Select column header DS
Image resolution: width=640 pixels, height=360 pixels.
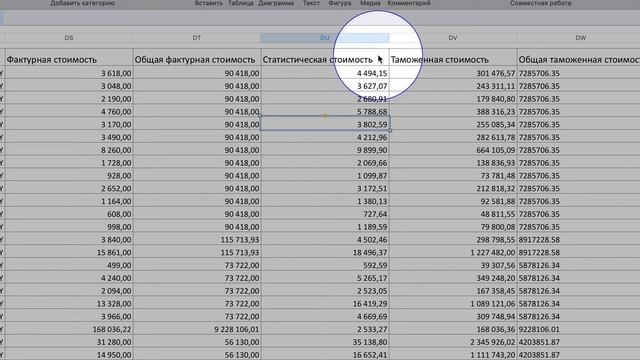click(69, 38)
